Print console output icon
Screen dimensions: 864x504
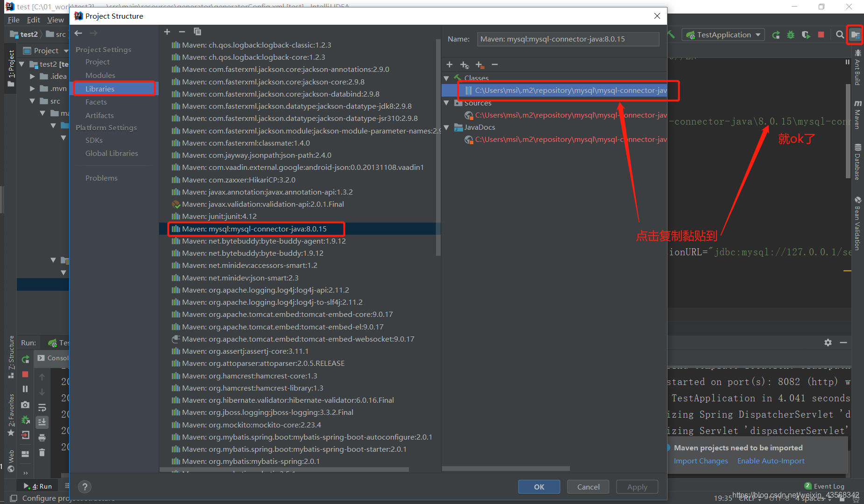coord(42,437)
